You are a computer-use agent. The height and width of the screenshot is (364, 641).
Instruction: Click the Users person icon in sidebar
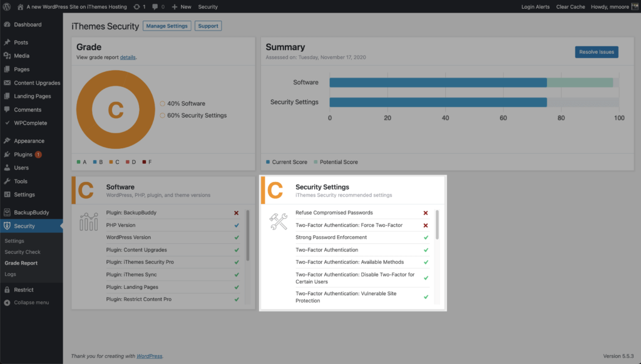[x=7, y=168]
